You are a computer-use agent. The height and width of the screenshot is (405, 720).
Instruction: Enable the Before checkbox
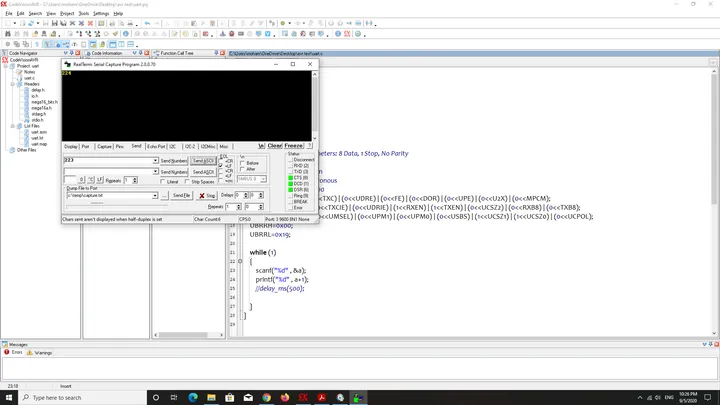coord(242,163)
